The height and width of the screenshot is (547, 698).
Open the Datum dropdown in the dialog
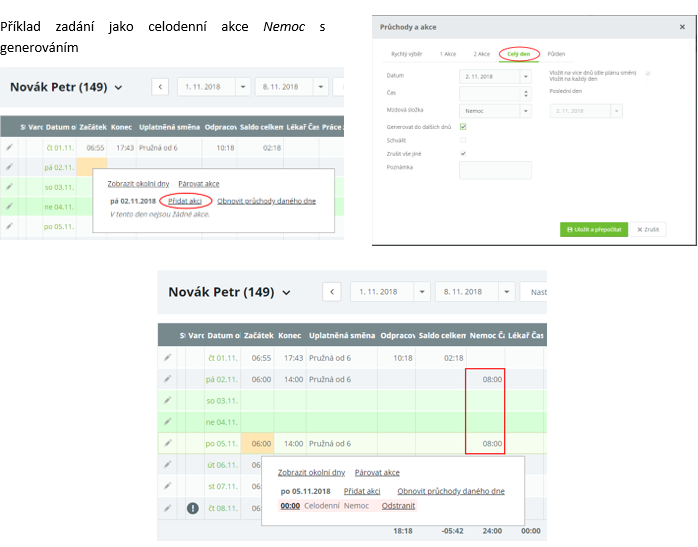(x=526, y=75)
